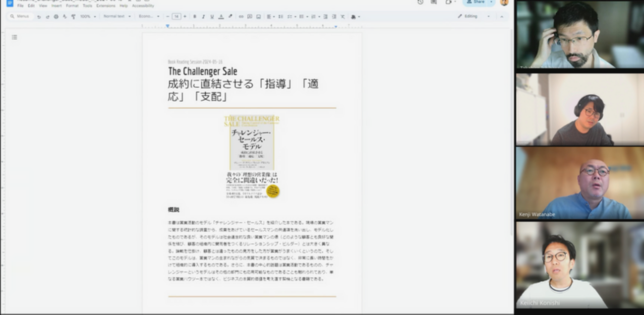Open the text alignment dropdown

pos(271,16)
